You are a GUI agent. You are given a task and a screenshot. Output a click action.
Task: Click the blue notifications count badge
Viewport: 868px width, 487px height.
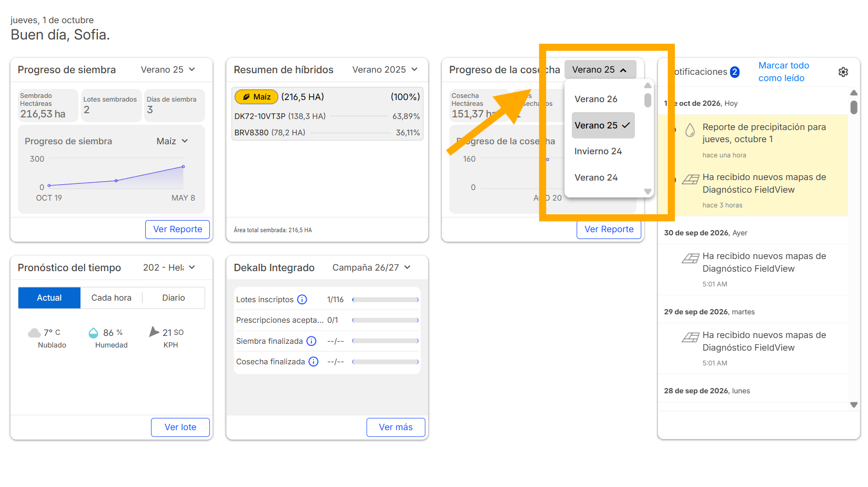click(735, 72)
